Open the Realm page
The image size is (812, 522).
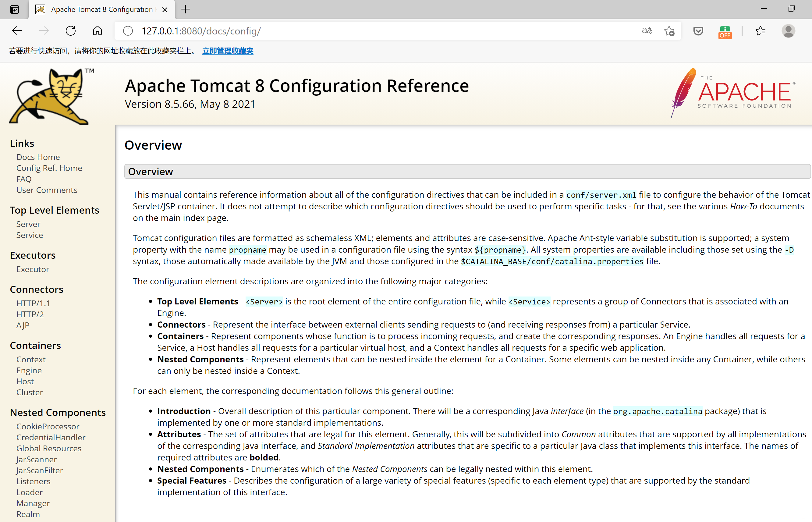click(x=28, y=514)
